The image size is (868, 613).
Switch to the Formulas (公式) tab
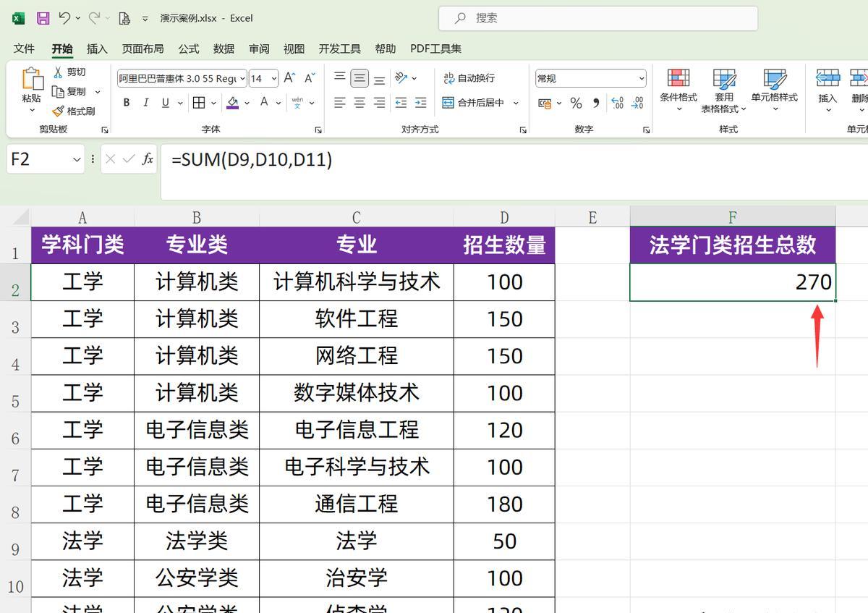coord(189,48)
